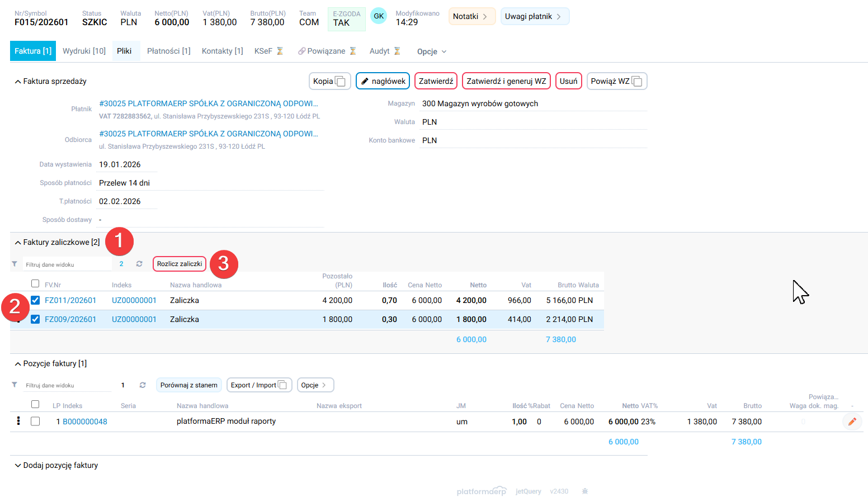Click the filter funnel icon in Faktury zaliczkowe
The image size is (868, 502).
click(15, 264)
